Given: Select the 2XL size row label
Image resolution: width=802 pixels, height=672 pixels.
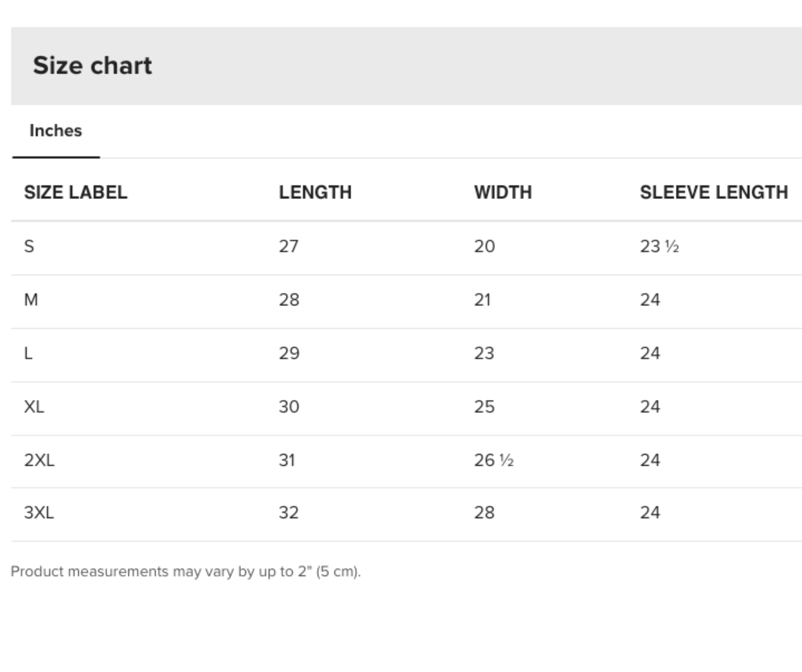Looking at the screenshot, I should coord(39,460).
